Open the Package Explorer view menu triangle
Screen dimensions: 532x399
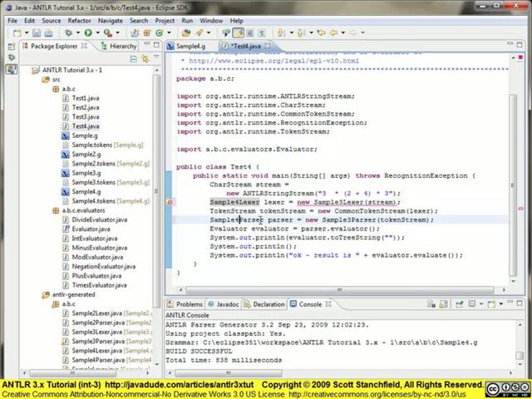[x=156, y=57]
